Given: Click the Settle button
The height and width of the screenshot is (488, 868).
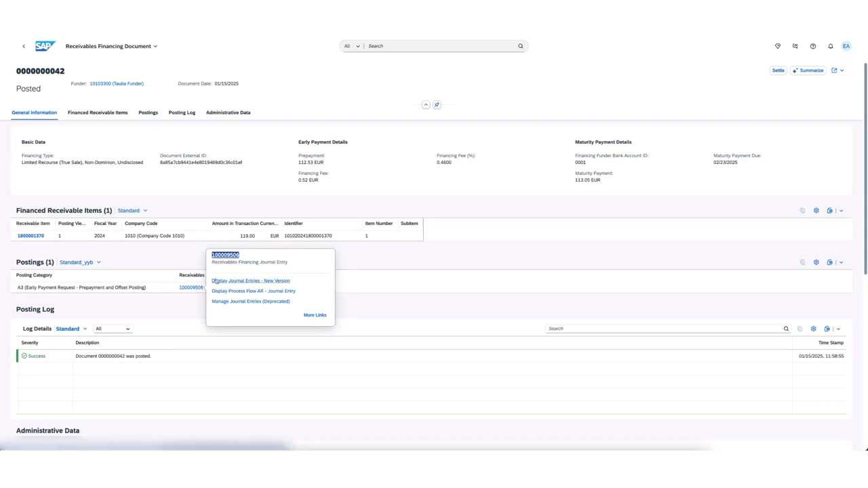Looking at the screenshot, I should click(x=778, y=70).
